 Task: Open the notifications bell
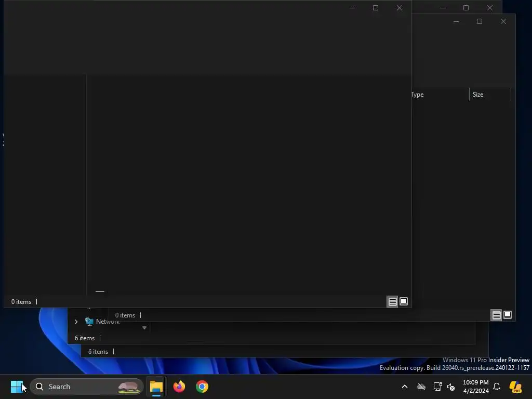[x=497, y=387]
